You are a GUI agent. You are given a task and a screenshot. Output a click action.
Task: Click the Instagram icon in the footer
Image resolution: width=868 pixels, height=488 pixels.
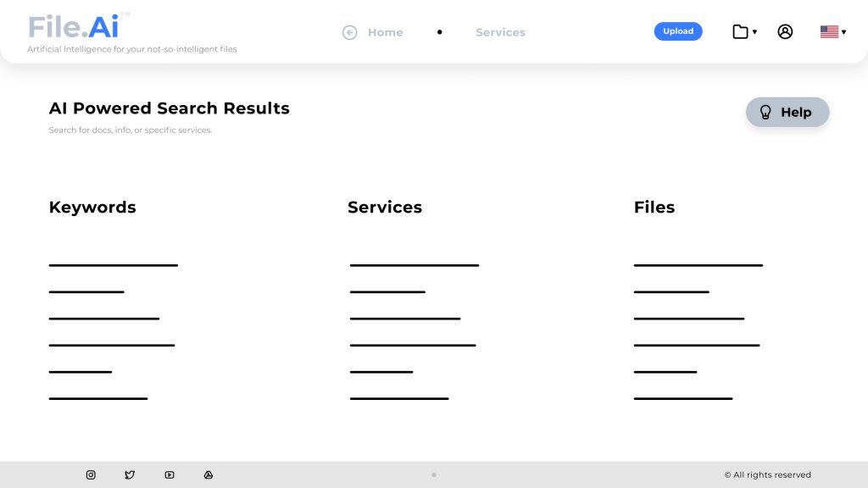click(x=91, y=475)
